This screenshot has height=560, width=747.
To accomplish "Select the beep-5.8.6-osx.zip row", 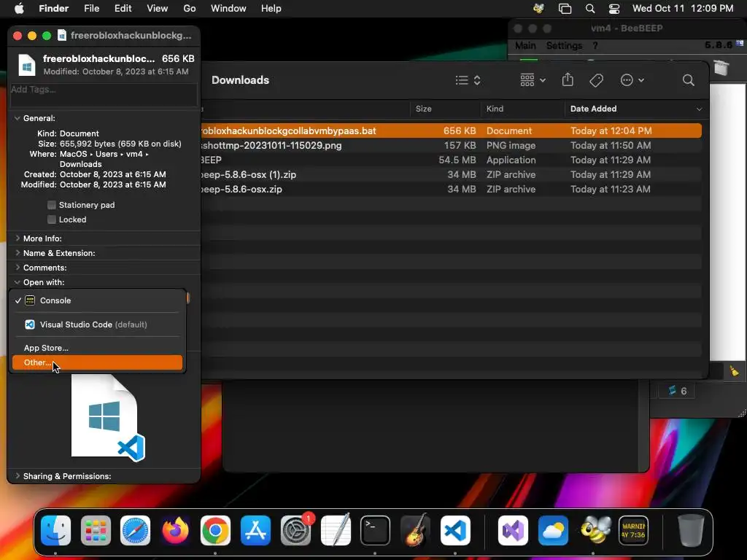I will pos(451,190).
